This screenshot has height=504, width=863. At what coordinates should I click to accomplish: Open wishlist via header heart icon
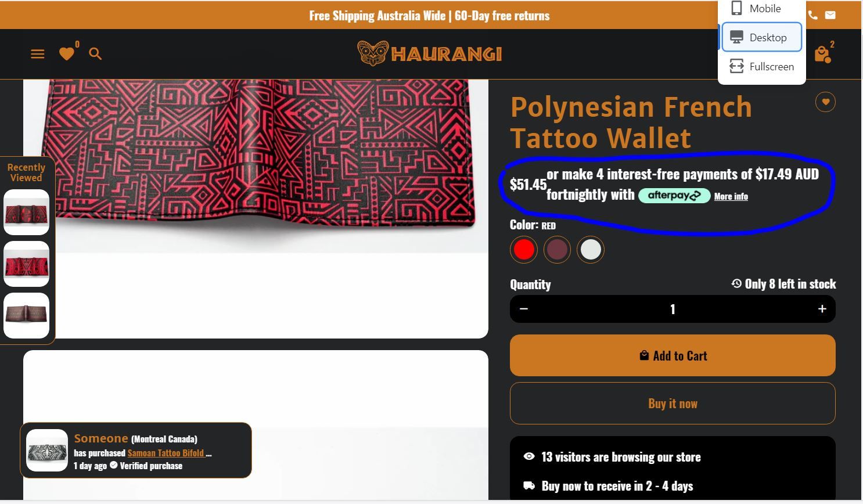67,54
